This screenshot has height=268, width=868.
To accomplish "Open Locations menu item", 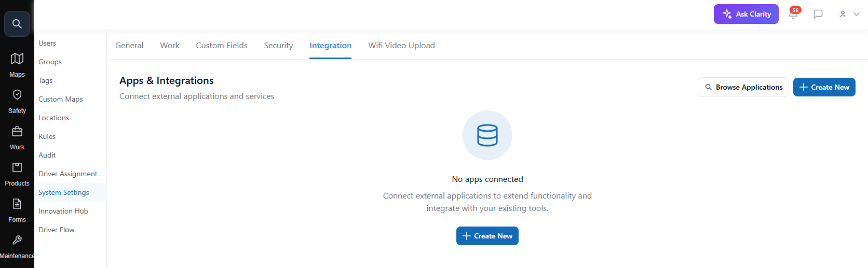I will tap(70, 118).
